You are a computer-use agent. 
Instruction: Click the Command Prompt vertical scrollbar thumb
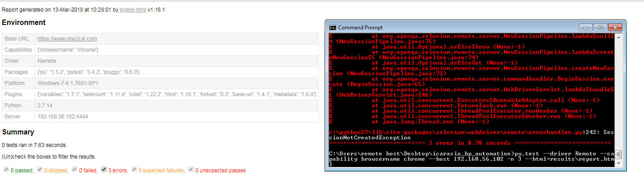[619, 155]
